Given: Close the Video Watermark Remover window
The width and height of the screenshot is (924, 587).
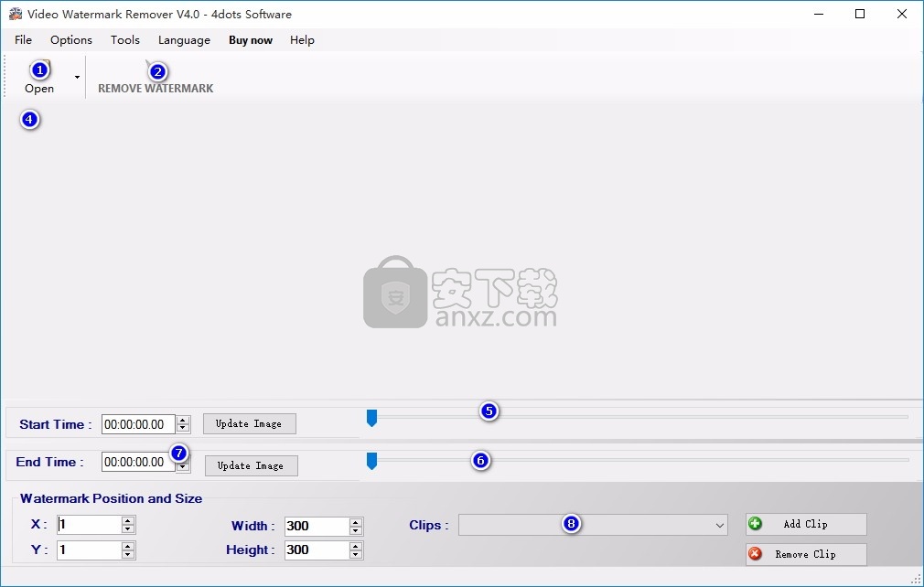Looking at the screenshot, I should pyautogui.click(x=902, y=14).
